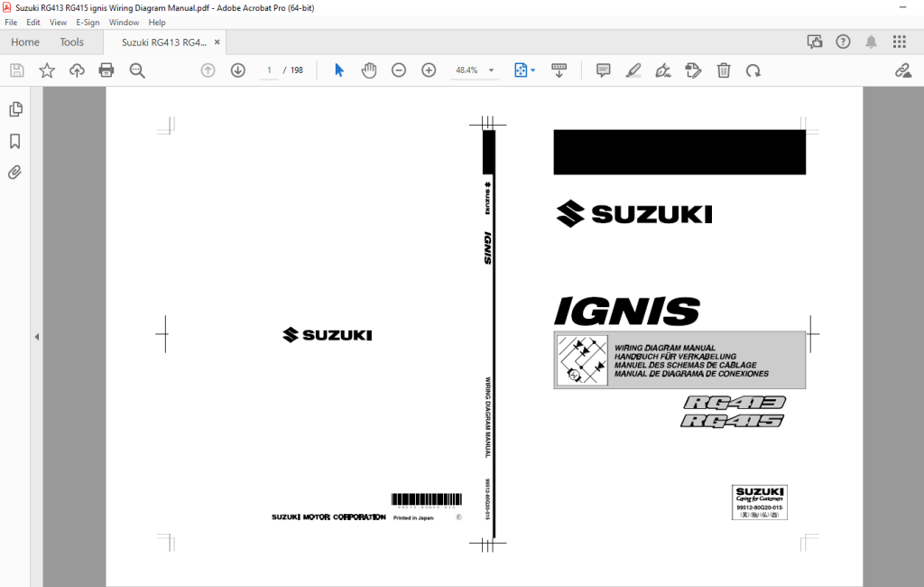924x587 pixels.
Task: Click the total pages count 198
Action: (296, 70)
